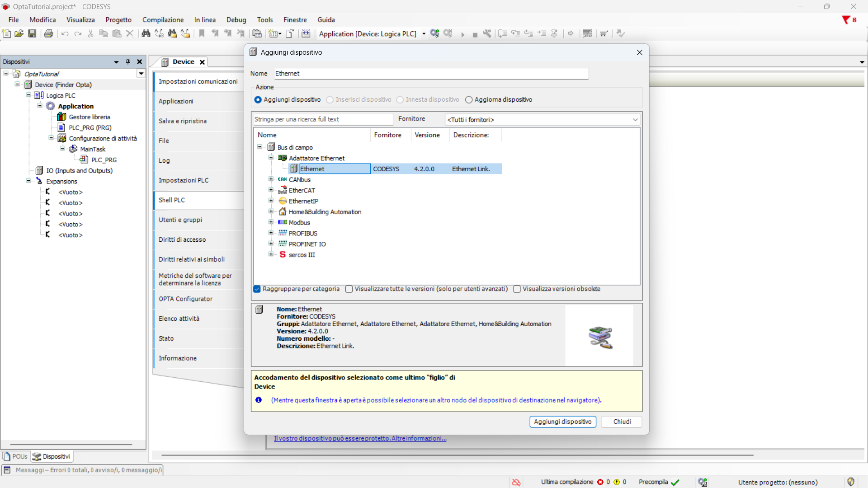Expand the EtherCAT tree node
This screenshot has height=488, width=868.
271,190
